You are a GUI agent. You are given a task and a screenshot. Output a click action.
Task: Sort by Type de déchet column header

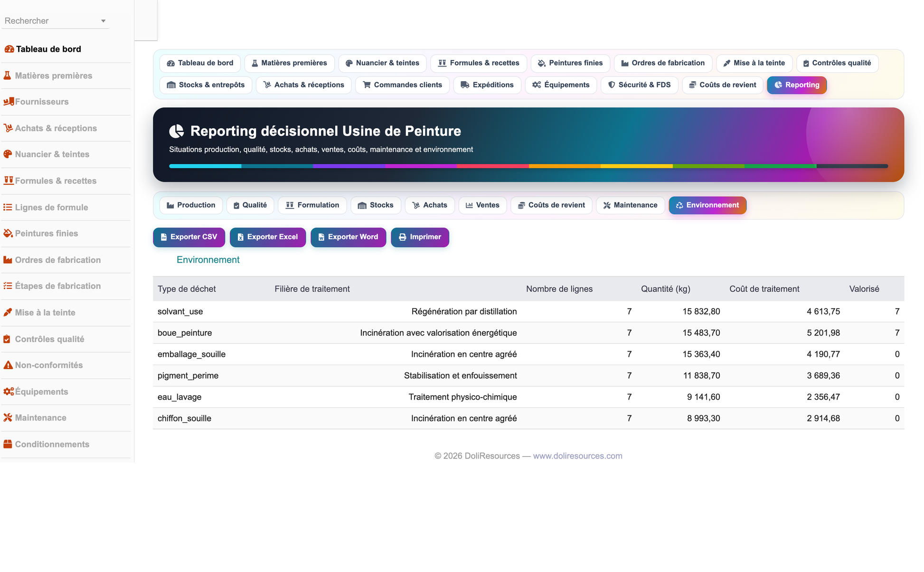pos(187,289)
